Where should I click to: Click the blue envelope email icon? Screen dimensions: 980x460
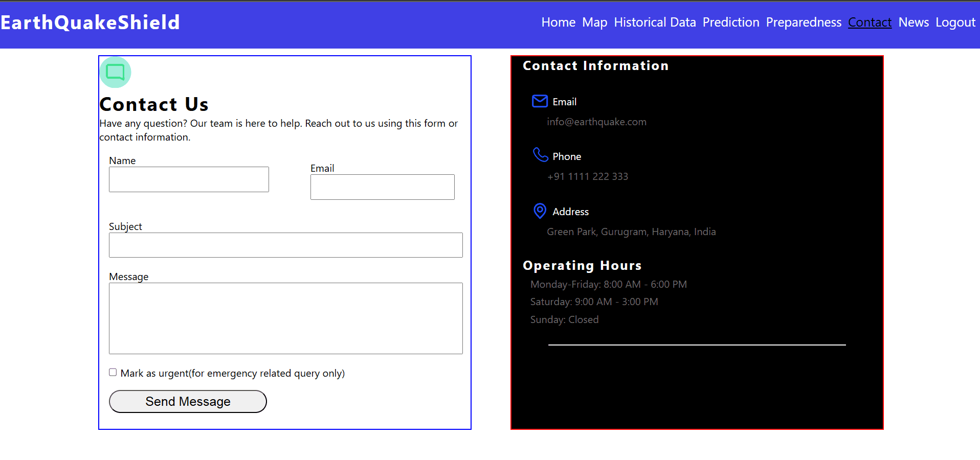(540, 101)
